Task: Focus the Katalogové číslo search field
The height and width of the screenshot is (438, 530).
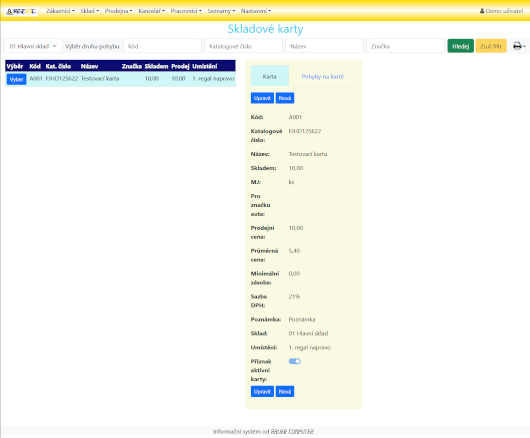Action: tap(243, 46)
